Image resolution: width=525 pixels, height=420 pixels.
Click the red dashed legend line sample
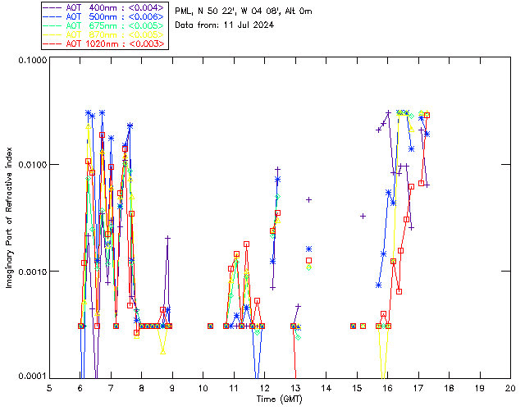(x=52, y=43)
